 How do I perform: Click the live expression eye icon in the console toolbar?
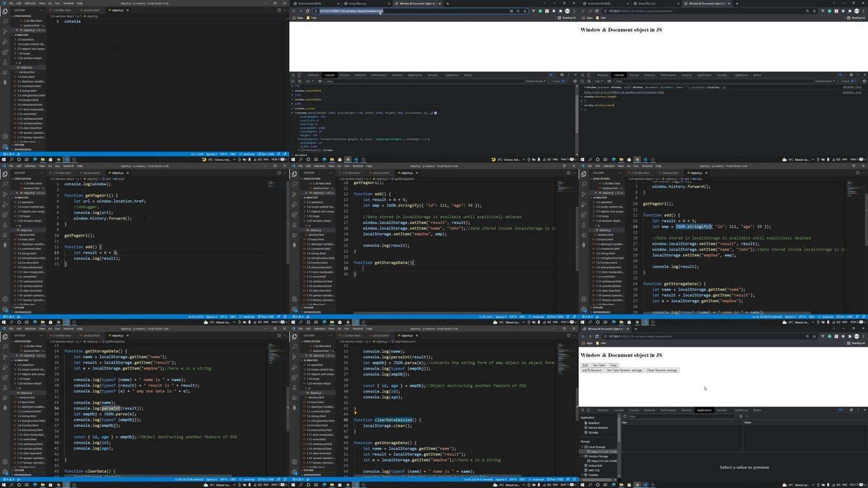click(x=320, y=81)
